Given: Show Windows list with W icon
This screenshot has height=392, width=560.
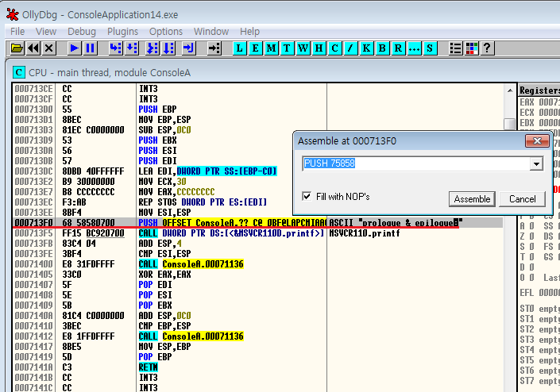Looking at the screenshot, I should click(x=303, y=48).
